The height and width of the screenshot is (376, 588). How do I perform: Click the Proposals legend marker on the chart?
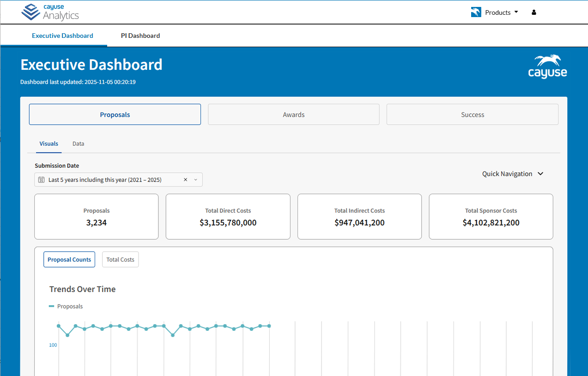[x=52, y=306]
